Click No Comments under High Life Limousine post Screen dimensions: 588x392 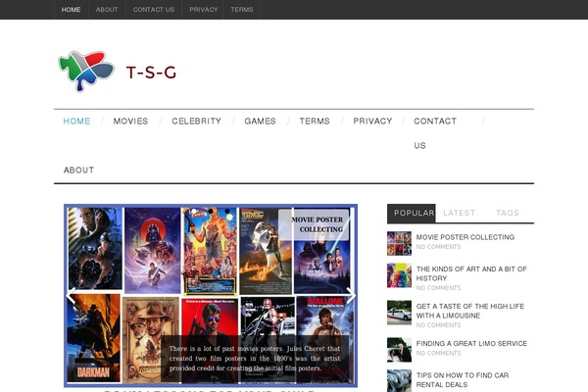point(438,324)
